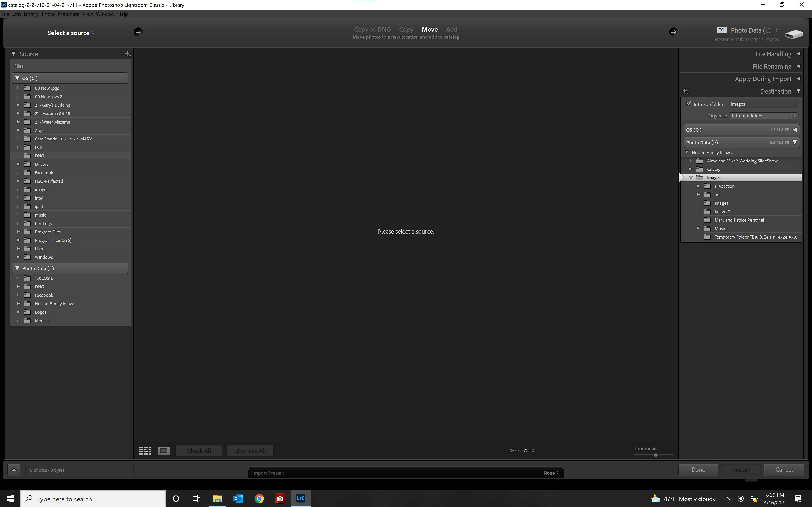Select the Copy import mode
Image resolution: width=812 pixels, height=507 pixels.
pos(406,30)
